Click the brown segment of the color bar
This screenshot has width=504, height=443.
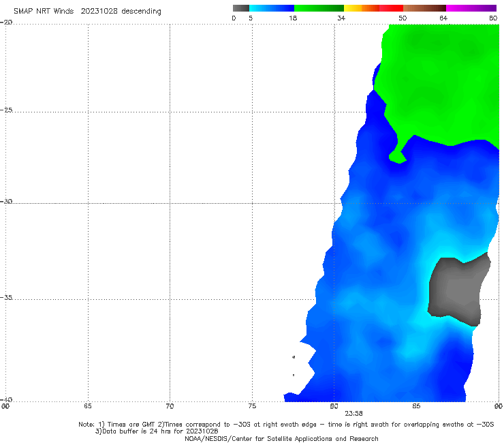click(424, 8)
